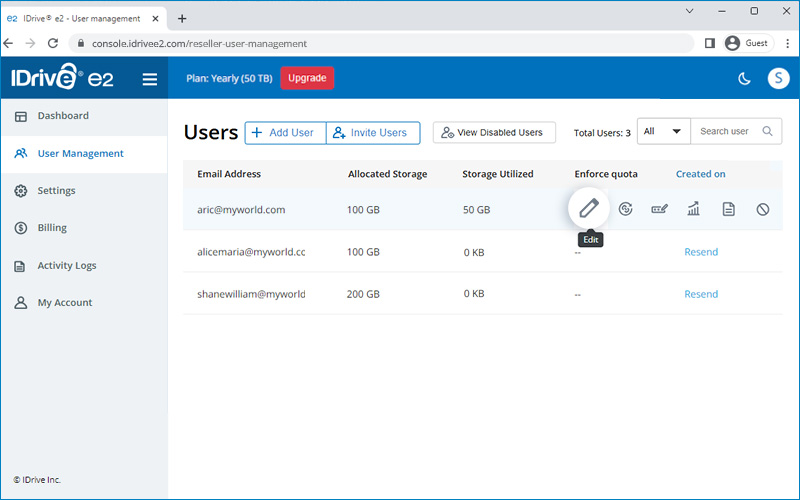The width and height of the screenshot is (800, 500).
Task: Click the browser address bar URL
Action: 199,44
